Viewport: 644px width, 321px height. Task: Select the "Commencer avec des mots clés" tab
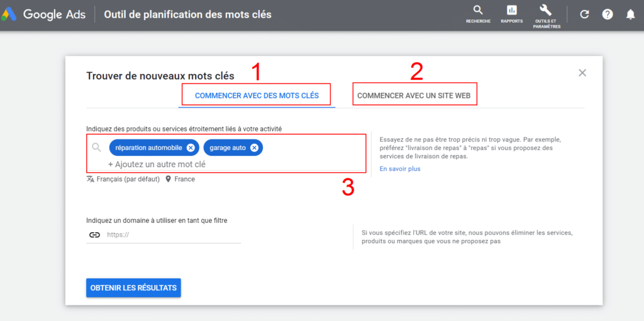pos(257,96)
